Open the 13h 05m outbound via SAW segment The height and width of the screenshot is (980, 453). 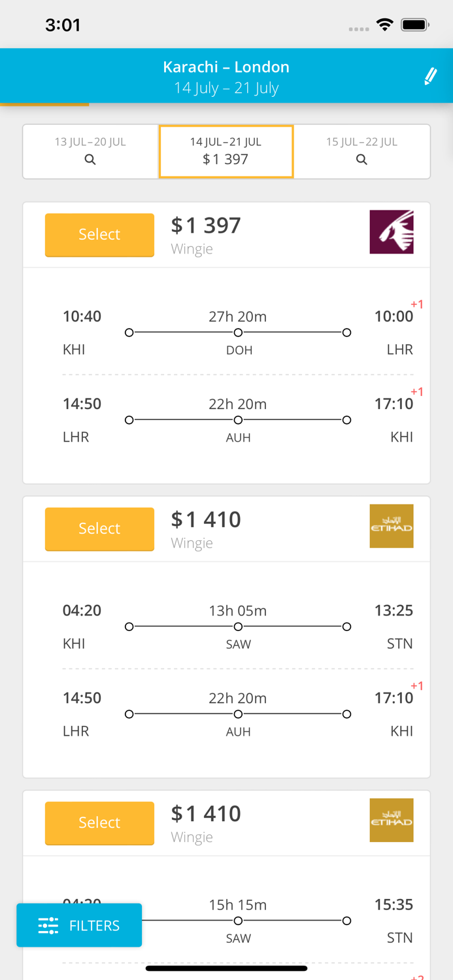pyautogui.click(x=237, y=627)
